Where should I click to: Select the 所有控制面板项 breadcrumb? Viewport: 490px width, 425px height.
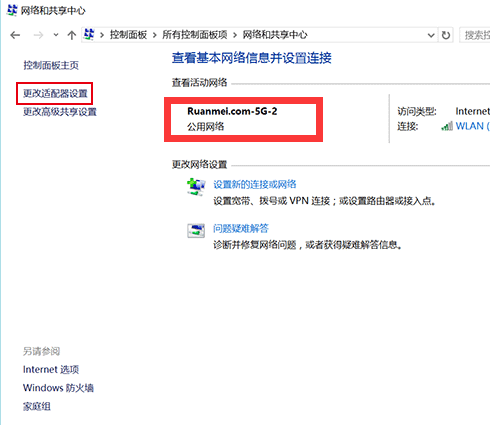tap(195, 35)
